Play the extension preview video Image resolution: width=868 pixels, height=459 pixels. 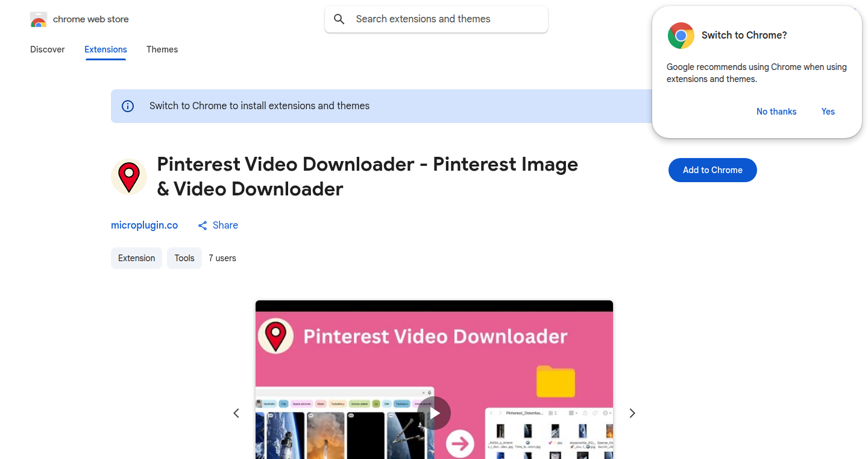click(434, 413)
